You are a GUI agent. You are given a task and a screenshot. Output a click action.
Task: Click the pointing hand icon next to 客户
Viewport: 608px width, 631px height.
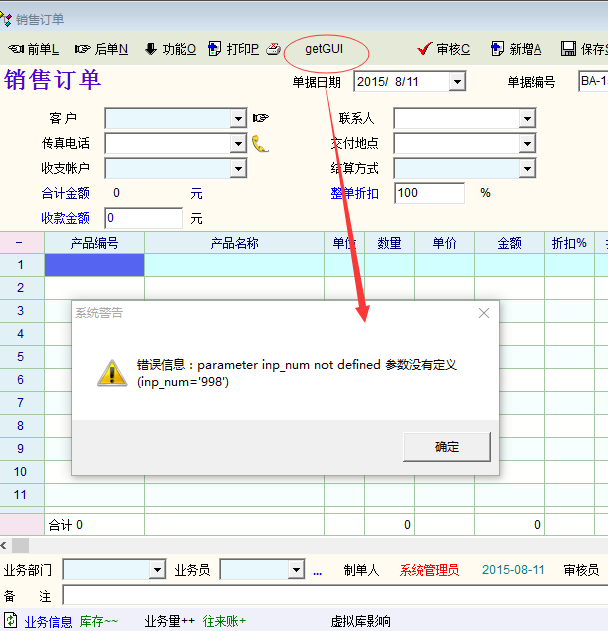pyautogui.click(x=261, y=119)
